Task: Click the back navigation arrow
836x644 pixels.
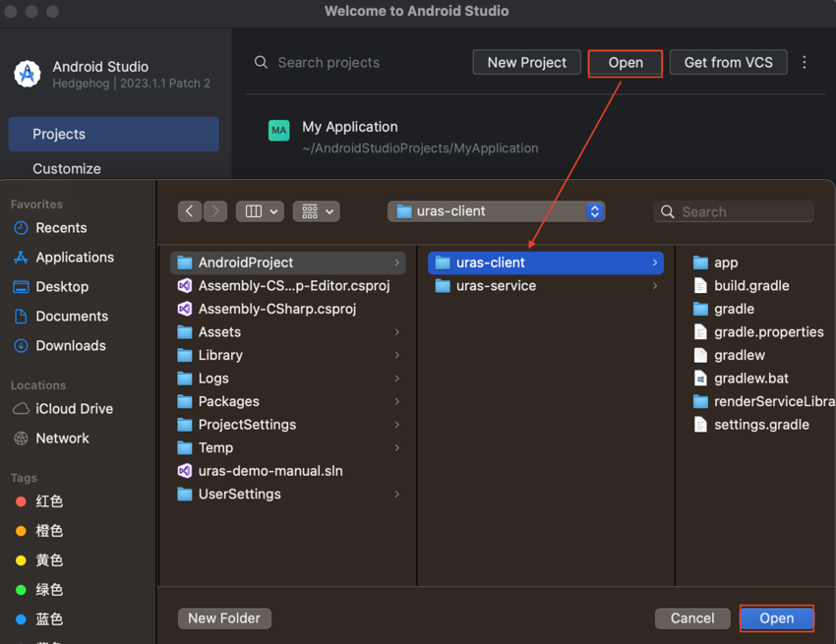Action: pos(190,211)
